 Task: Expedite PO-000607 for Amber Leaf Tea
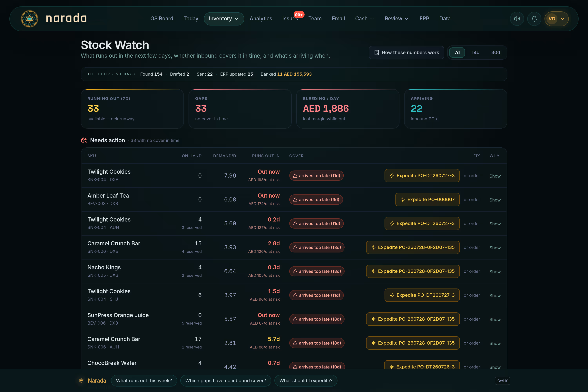pyautogui.click(x=427, y=200)
